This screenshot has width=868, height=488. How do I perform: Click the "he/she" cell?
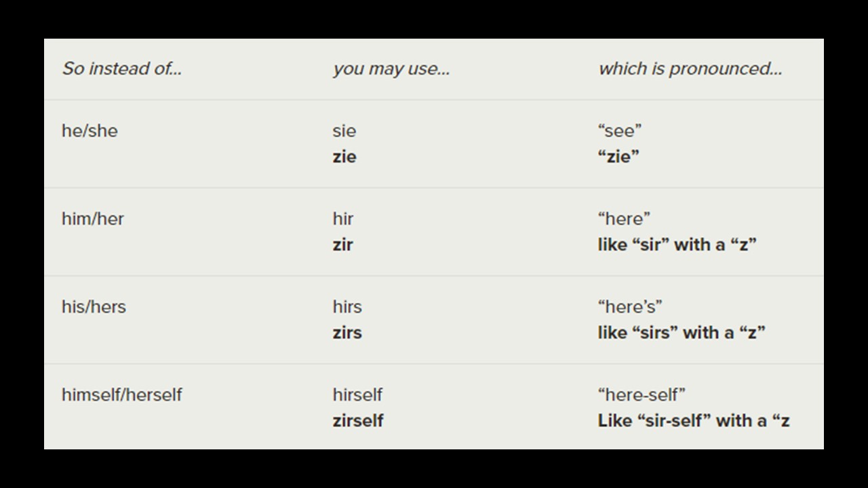pos(90,130)
